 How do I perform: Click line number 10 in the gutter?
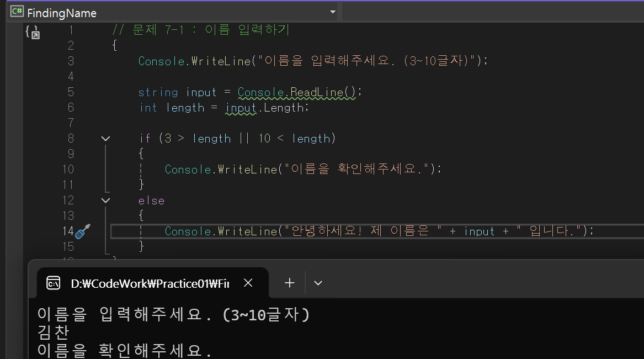(68, 170)
